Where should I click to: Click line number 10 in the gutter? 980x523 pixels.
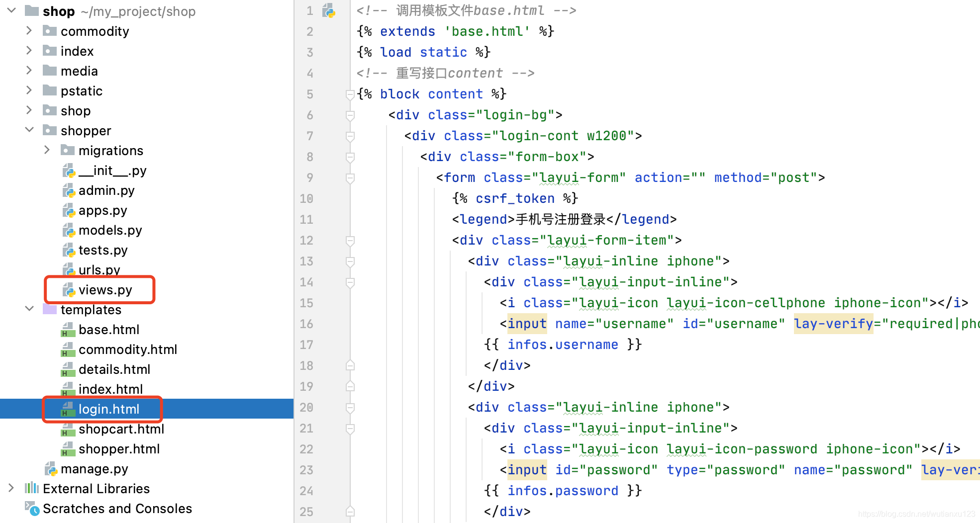click(x=306, y=198)
